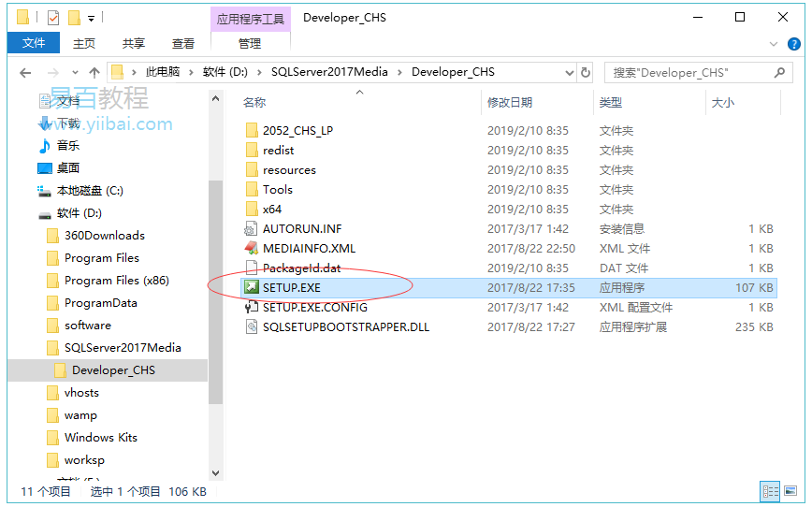Screen dimensions: 812x507
Task: Click the chevron after 此电脑 in the address bar
Action: tap(191, 72)
